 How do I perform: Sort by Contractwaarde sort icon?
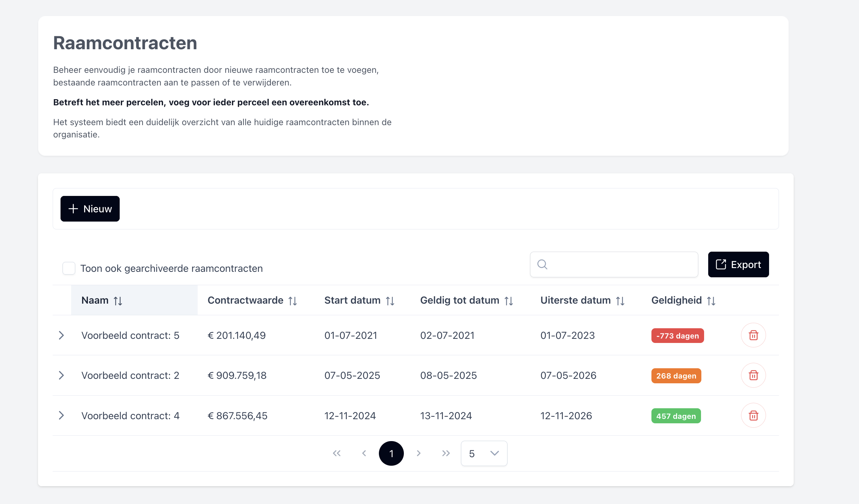[293, 301]
